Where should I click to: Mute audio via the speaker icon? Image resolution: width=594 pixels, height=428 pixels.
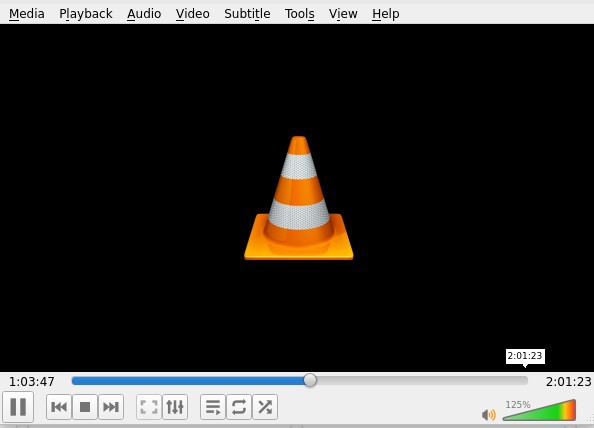coord(489,415)
